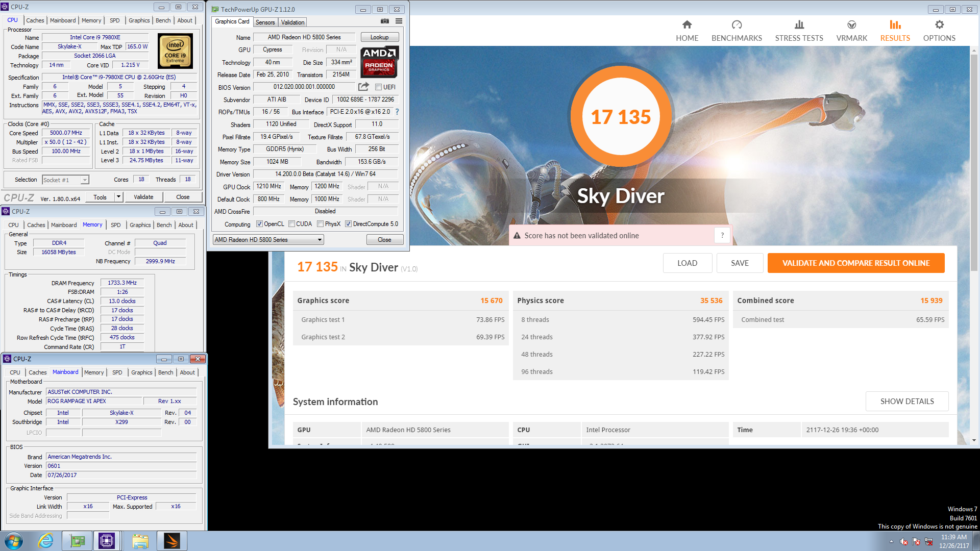This screenshot has height=551, width=980.
Task: Click the muted volume tray icon
Action: [x=903, y=541]
